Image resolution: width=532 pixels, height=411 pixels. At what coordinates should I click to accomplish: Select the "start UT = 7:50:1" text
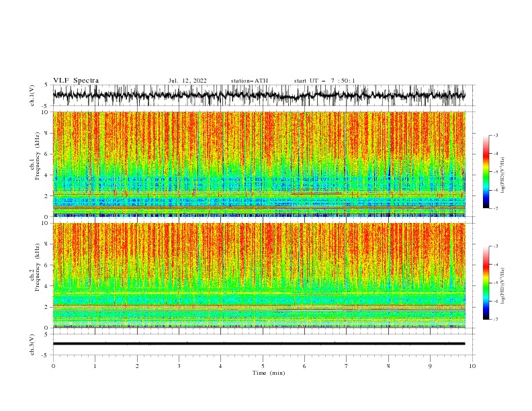point(324,81)
